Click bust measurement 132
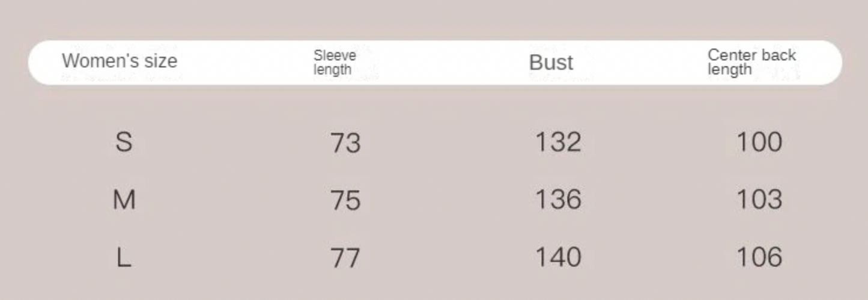 tap(558, 142)
